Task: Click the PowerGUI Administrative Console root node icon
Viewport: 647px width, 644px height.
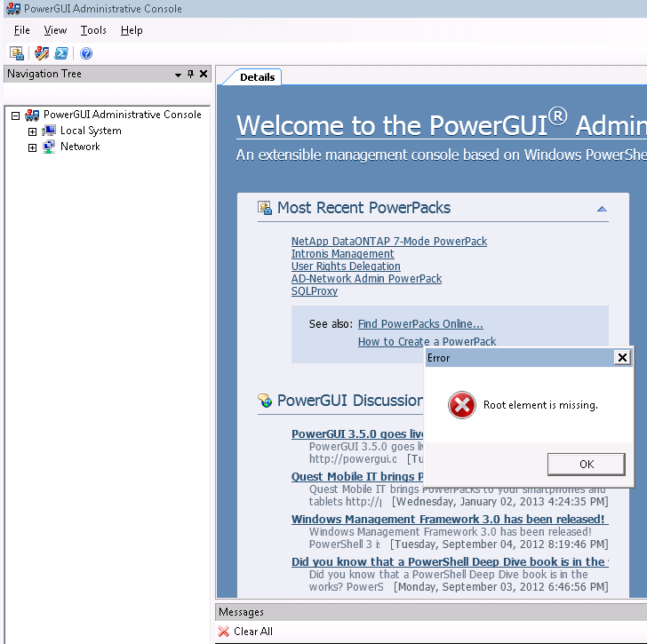Action: pyautogui.click(x=32, y=115)
